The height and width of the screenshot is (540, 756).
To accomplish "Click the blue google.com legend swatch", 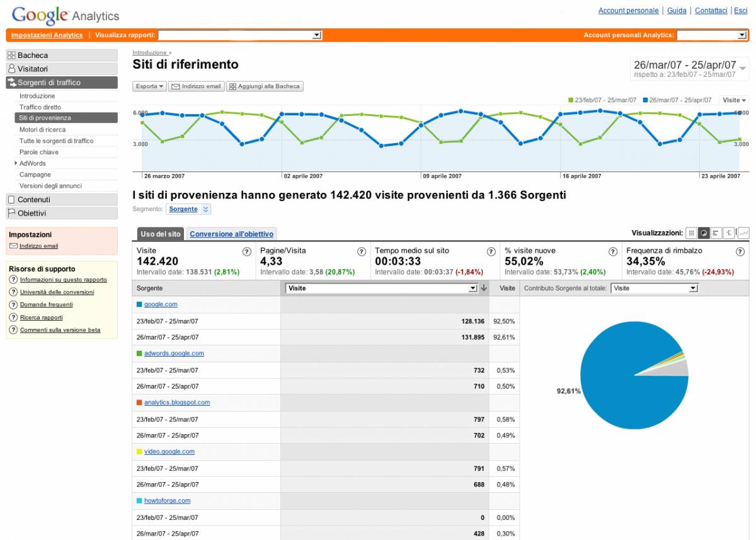I will pos(139,304).
